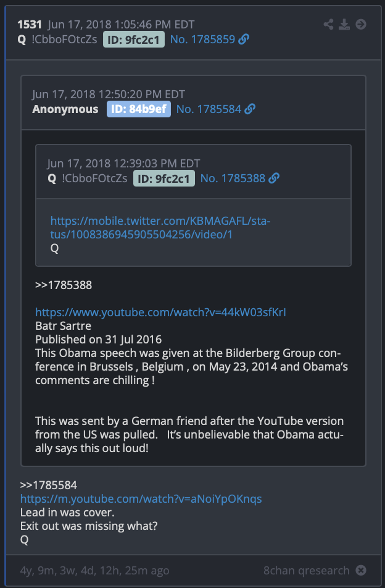Click chain link icon beside No. 1785859
Screen dimensions: 385x588
tap(244, 40)
